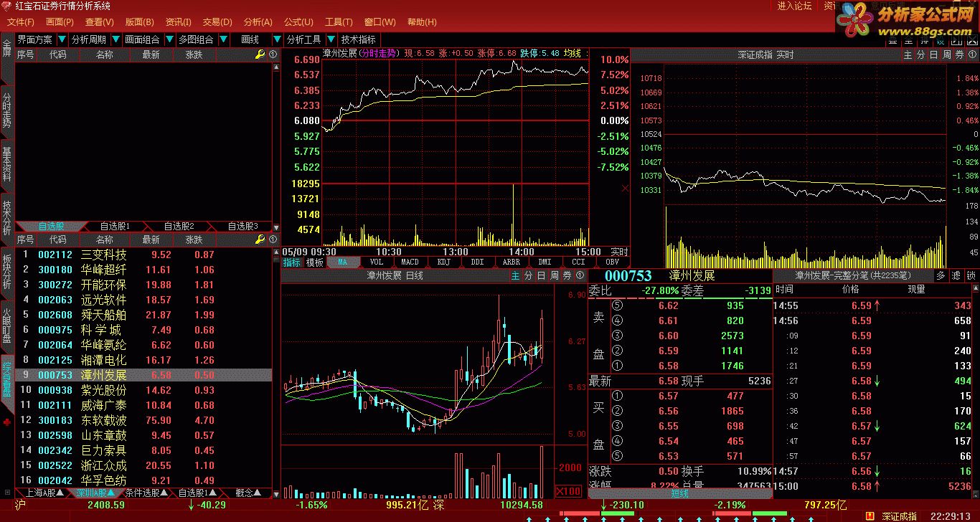Select the DMI indicator tab
The width and height of the screenshot is (980, 522).
click(545, 262)
